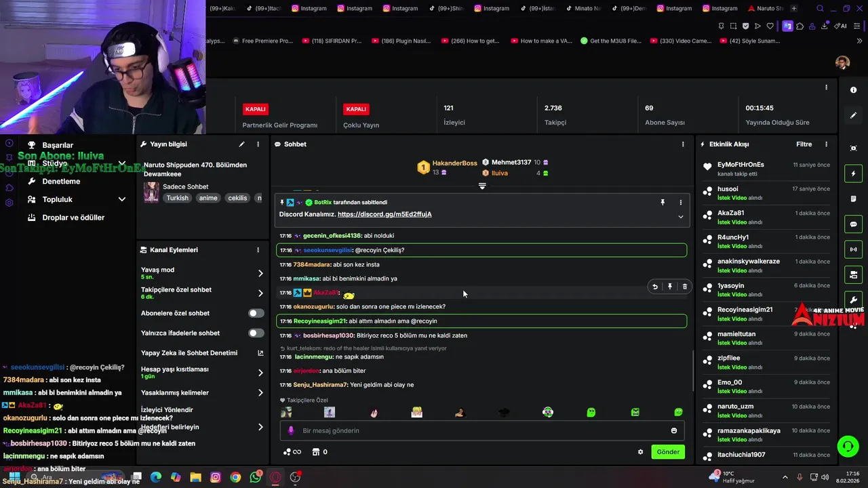Open Sohbet panel options menu

[x=683, y=144]
